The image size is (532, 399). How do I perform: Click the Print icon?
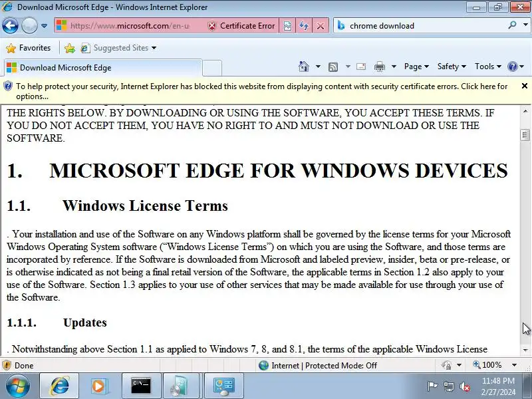point(379,67)
